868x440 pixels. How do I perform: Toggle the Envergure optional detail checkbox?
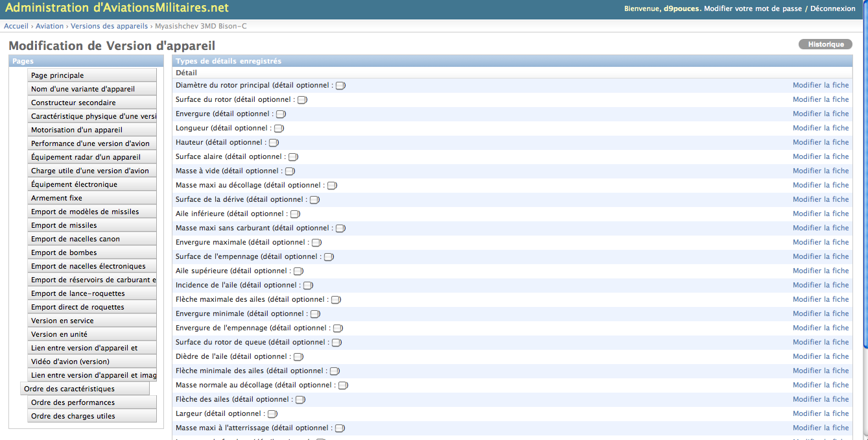(x=281, y=114)
